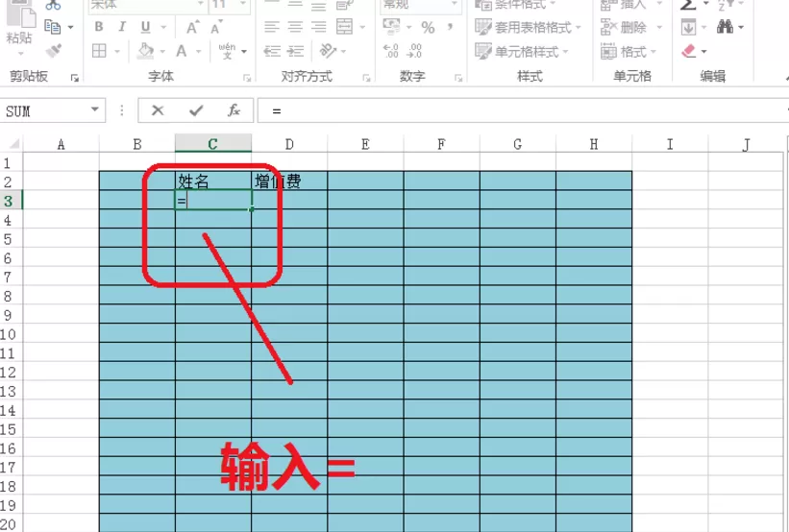The width and height of the screenshot is (789, 532).
Task: Click the Fill down-arrow icon
Action: click(688, 27)
